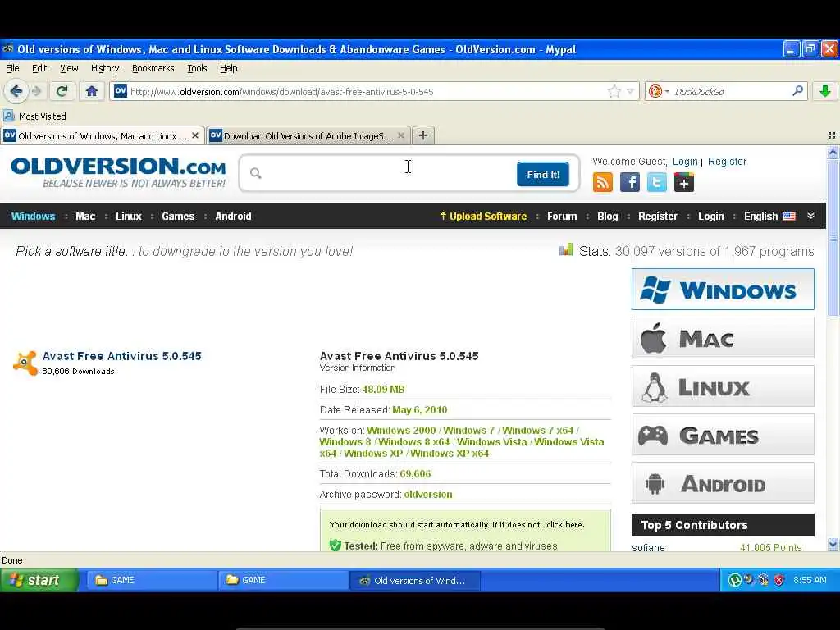Click the Windows 2000 compatibility link

[x=401, y=430]
